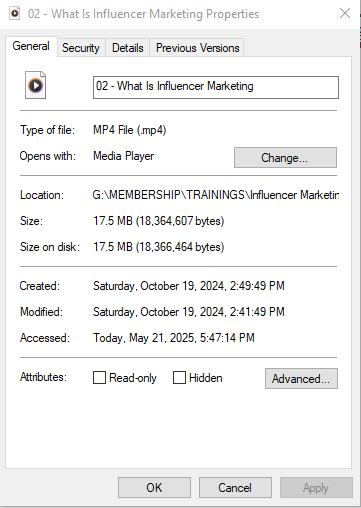Confirm with the OK button

(154, 488)
